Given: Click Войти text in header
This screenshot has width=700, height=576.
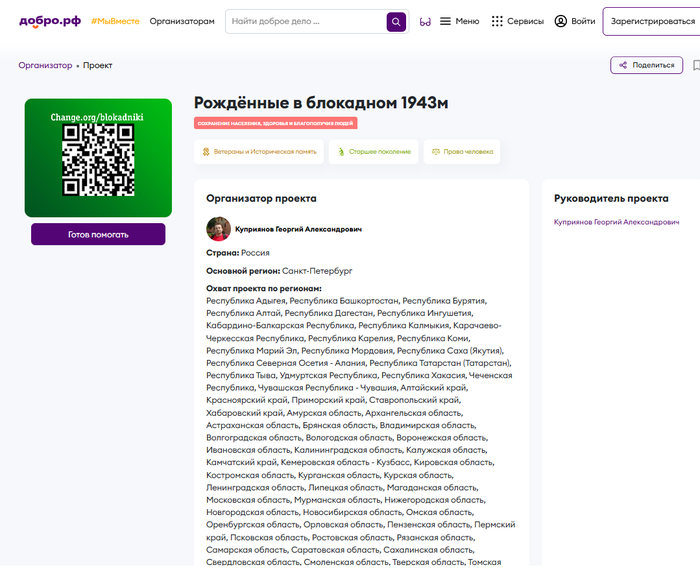Looking at the screenshot, I should [583, 21].
